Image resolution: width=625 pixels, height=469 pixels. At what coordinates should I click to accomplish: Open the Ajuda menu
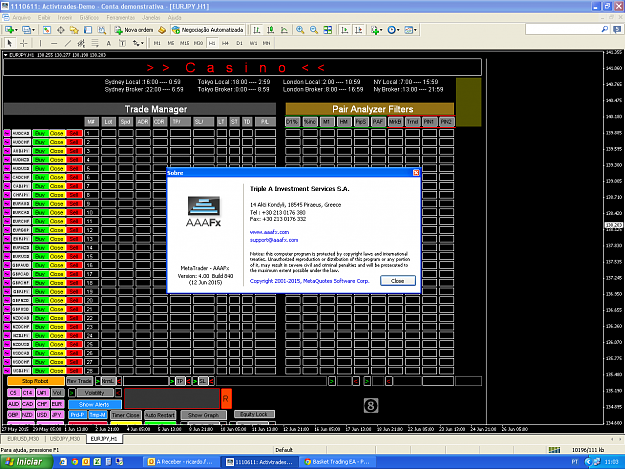tap(174, 18)
